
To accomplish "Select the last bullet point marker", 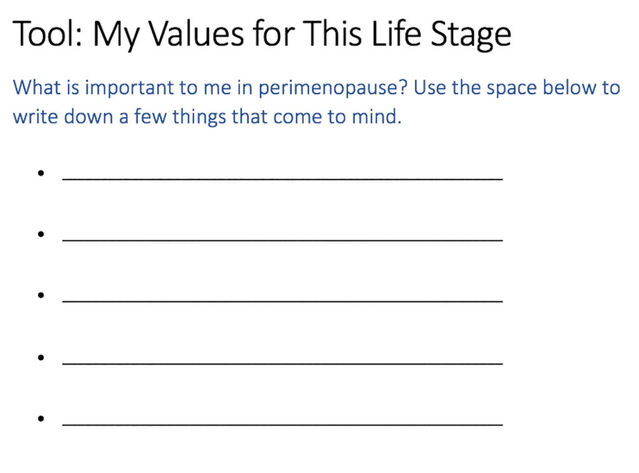I will tap(41, 419).
